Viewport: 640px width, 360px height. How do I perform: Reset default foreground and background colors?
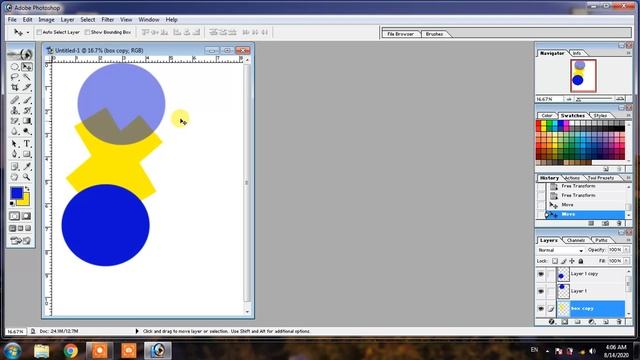pyautogui.click(x=12, y=203)
